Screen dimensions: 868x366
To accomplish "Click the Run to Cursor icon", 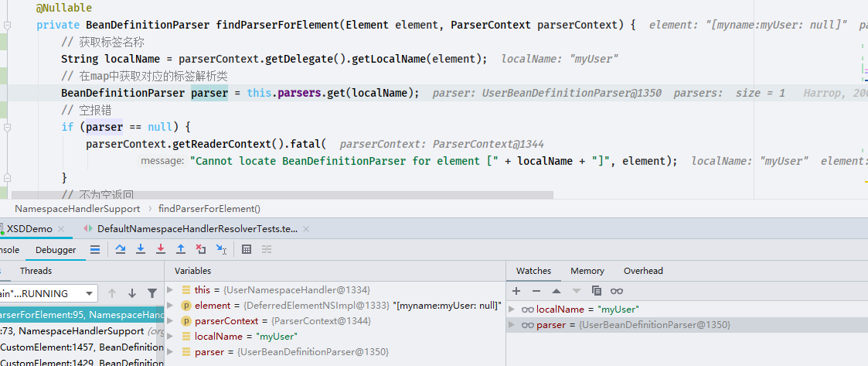I will point(221,249).
